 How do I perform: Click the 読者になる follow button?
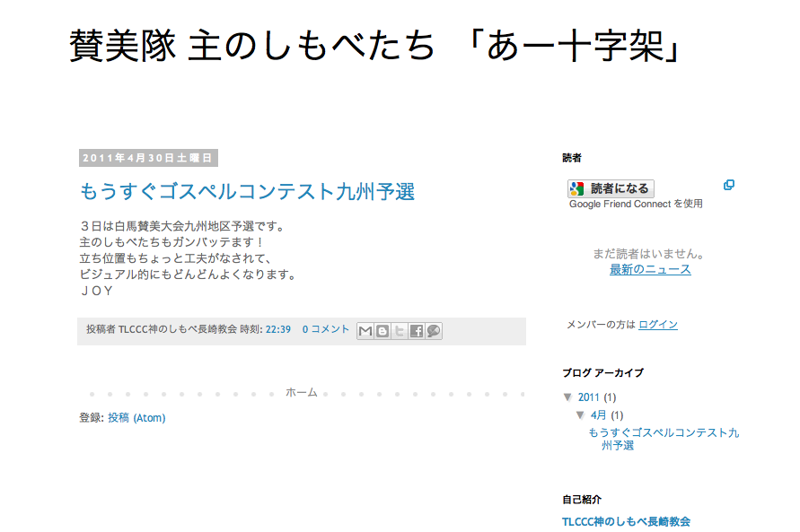pos(611,188)
